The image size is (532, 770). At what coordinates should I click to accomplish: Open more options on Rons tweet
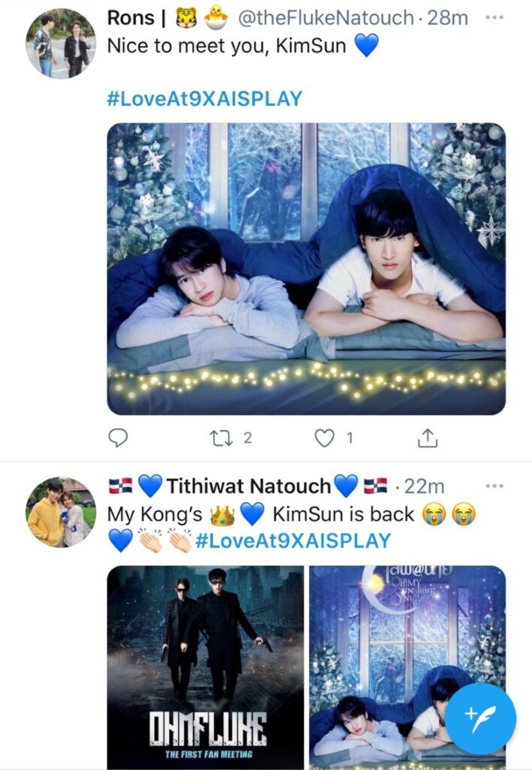point(494,17)
